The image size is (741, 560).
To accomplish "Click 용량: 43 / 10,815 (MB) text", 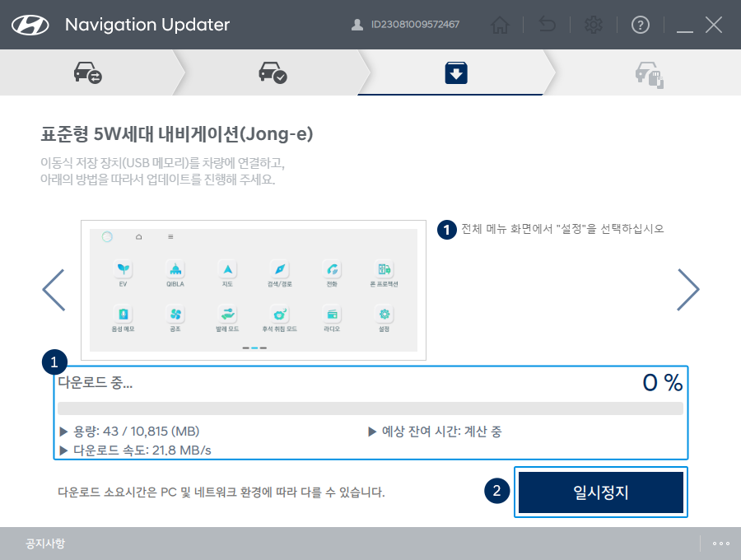I will tap(136, 432).
